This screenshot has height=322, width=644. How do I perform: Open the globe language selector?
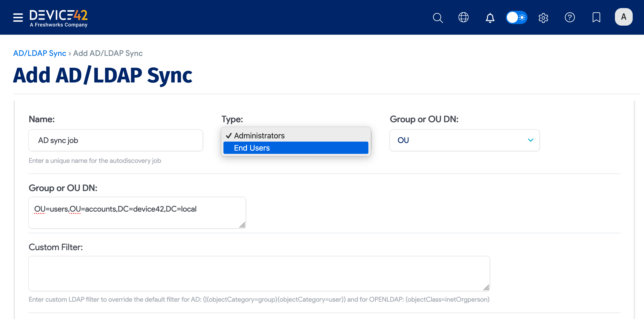(x=464, y=17)
